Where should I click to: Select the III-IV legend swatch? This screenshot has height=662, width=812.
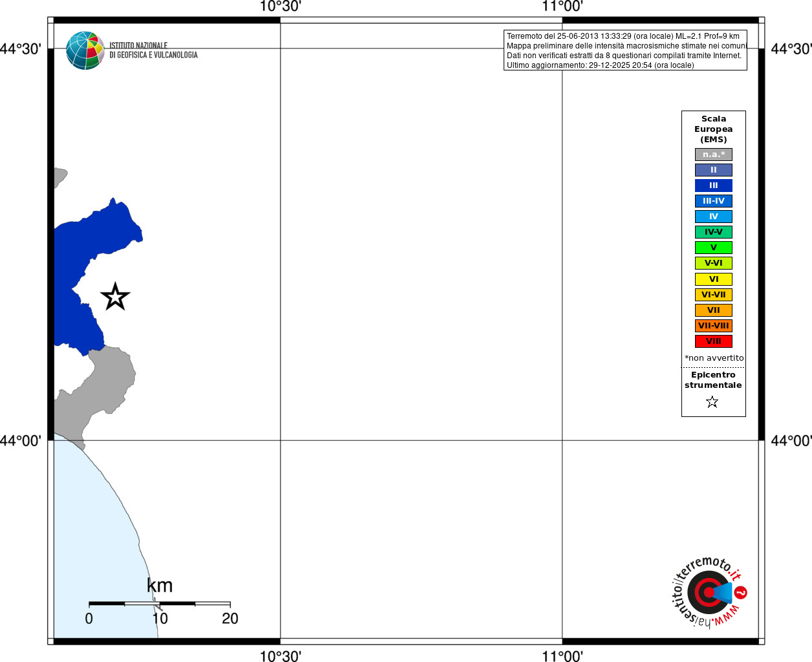pos(714,201)
